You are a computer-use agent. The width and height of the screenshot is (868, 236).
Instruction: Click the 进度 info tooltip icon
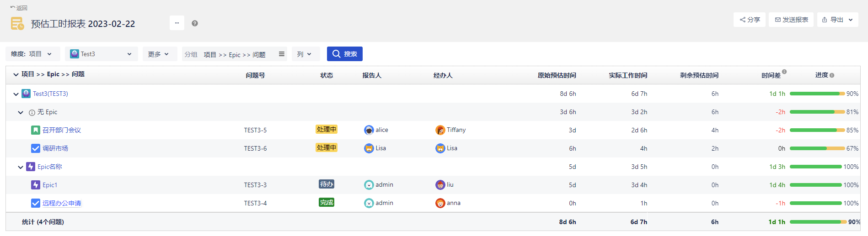click(x=832, y=75)
